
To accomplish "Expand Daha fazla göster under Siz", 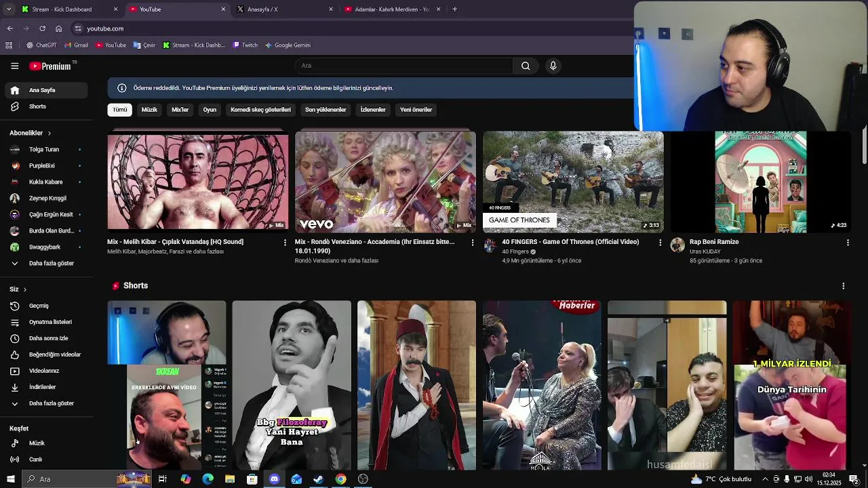I will pyautogui.click(x=45, y=403).
